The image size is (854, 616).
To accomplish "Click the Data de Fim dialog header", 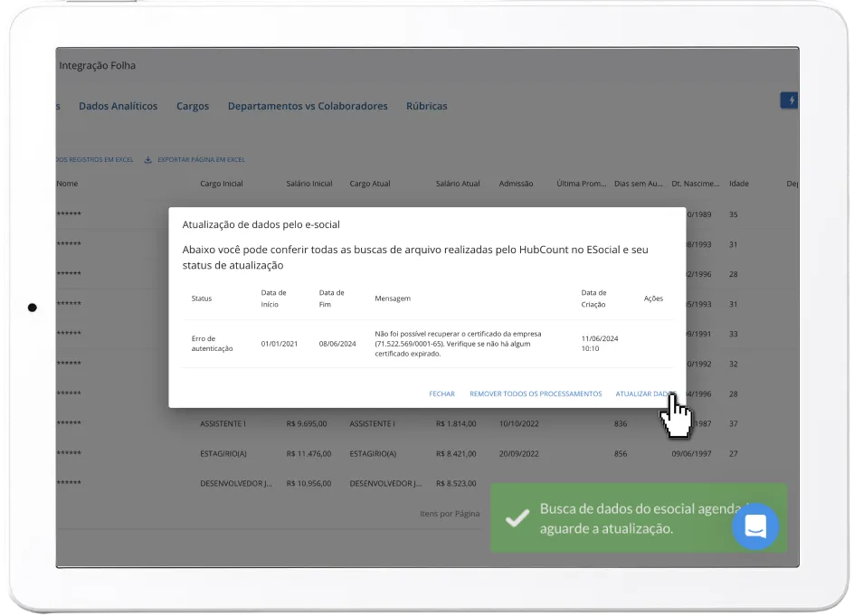I will pyautogui.click(x=331, y=299).
